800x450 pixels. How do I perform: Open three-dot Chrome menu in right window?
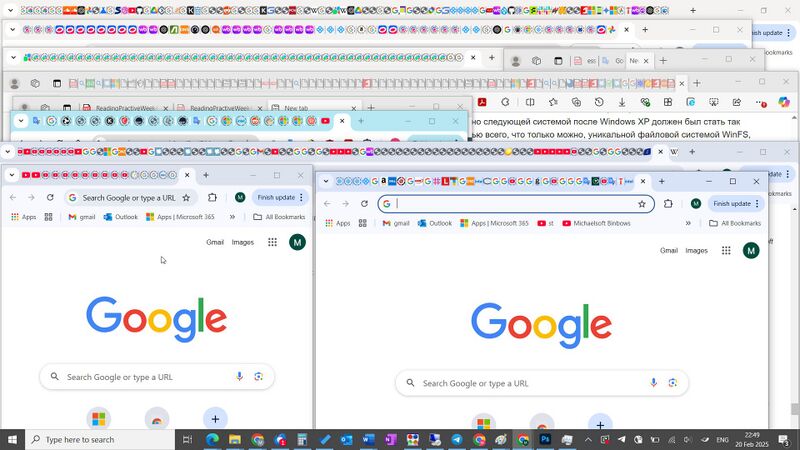(757, 204)
